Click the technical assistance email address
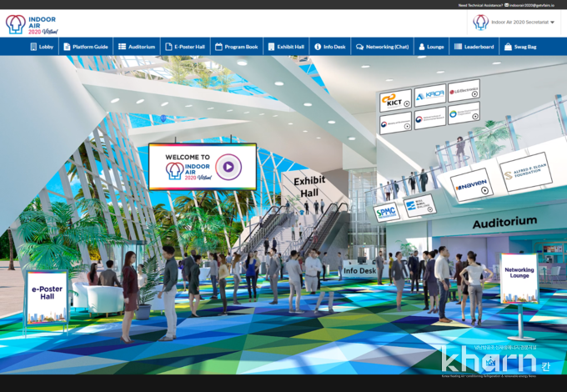The width and height of the screenshot is (567, 392). point(532,6)
